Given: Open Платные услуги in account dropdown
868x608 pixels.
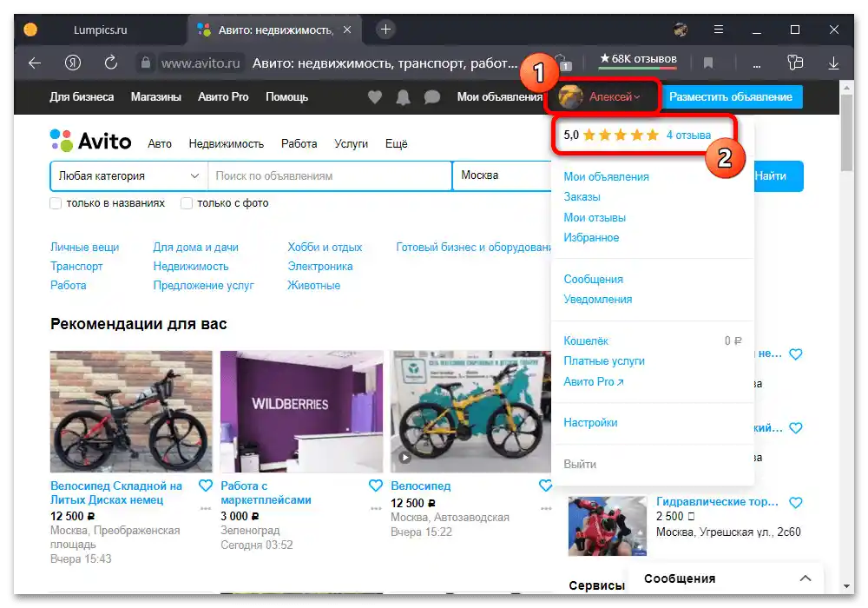Looking at the screenshot, I should (x=604, y=361).
